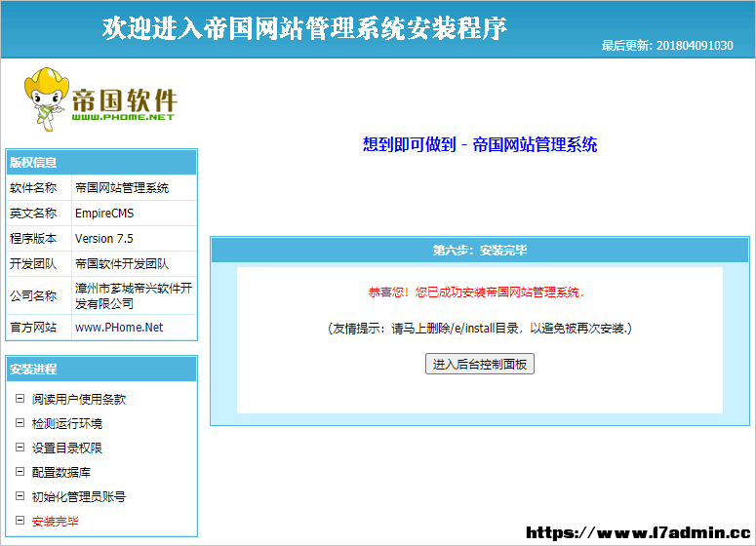Image resolution: width=756 pixels, height=546 pixels.
Task: Click the minus icon beside 配置数据库
Action: click(20, 472)
